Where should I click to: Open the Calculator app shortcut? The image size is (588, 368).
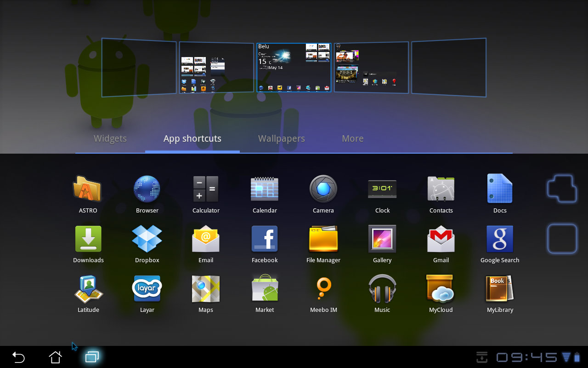tap(206, 189)
